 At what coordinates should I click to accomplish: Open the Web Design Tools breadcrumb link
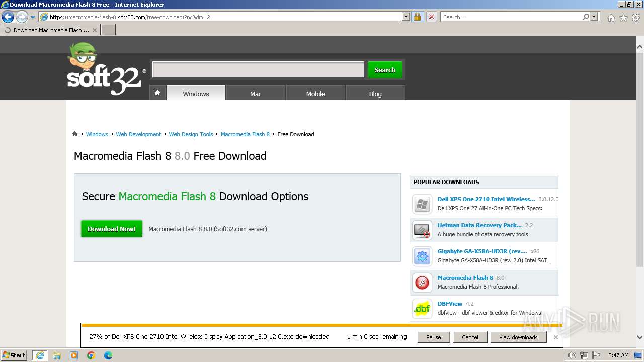click(x=191, y=134)
